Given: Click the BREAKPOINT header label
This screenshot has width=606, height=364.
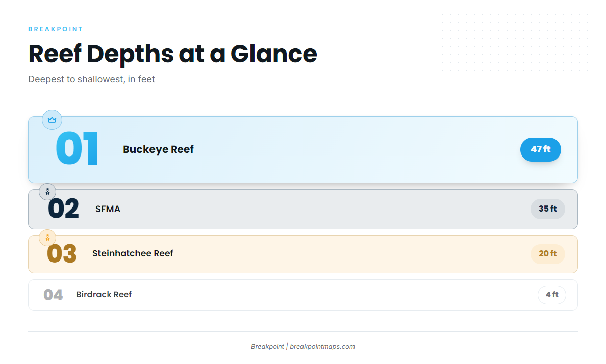Looking at the screenshot, I should click(x=56, y=29).
